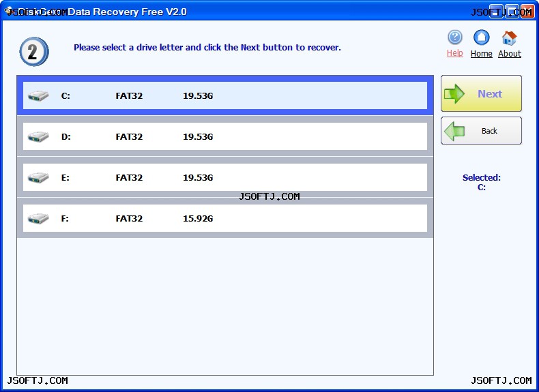Select drive letter C: label
The height and width of the screenshot is (392, 539).
[65, 96]
